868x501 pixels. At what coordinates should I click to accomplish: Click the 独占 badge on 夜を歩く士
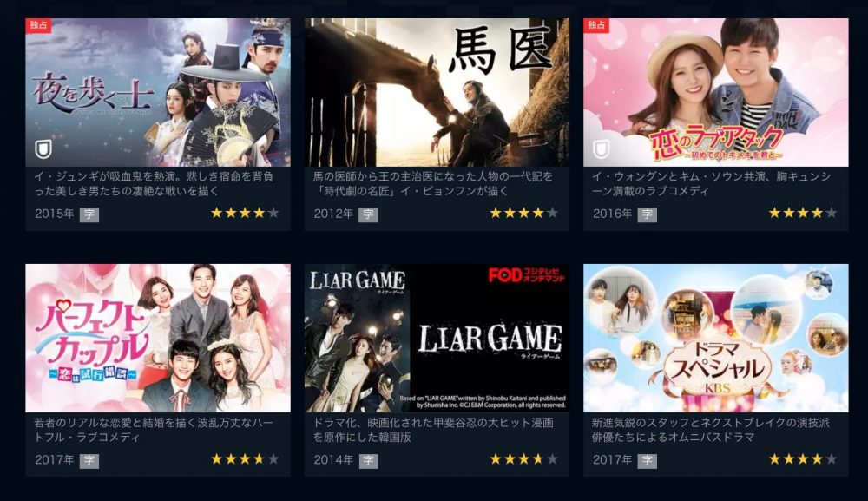pyautogui.click(x=38, y=25)
